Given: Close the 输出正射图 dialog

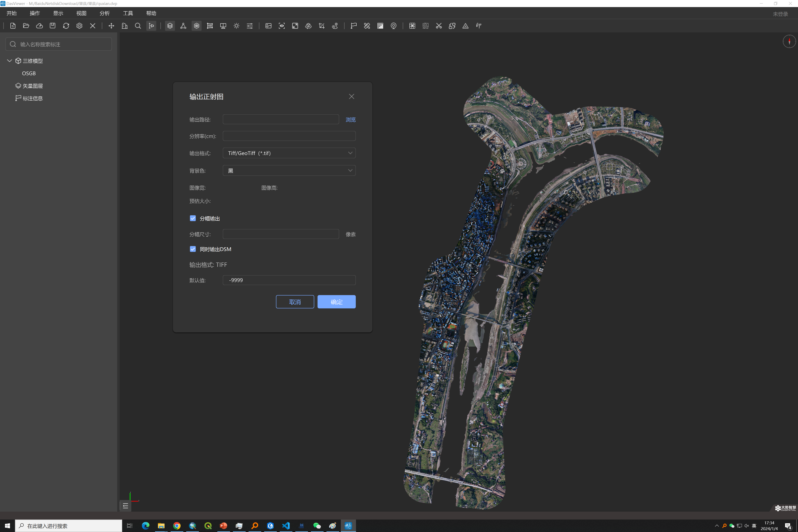Looking at the screenshot, I should pos(351,96).
